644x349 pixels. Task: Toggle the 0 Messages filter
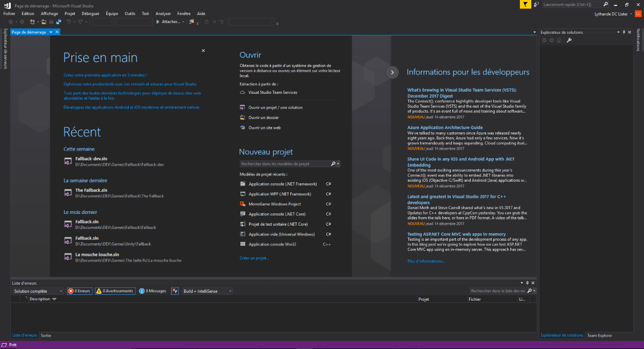click(x=153, y=291)
